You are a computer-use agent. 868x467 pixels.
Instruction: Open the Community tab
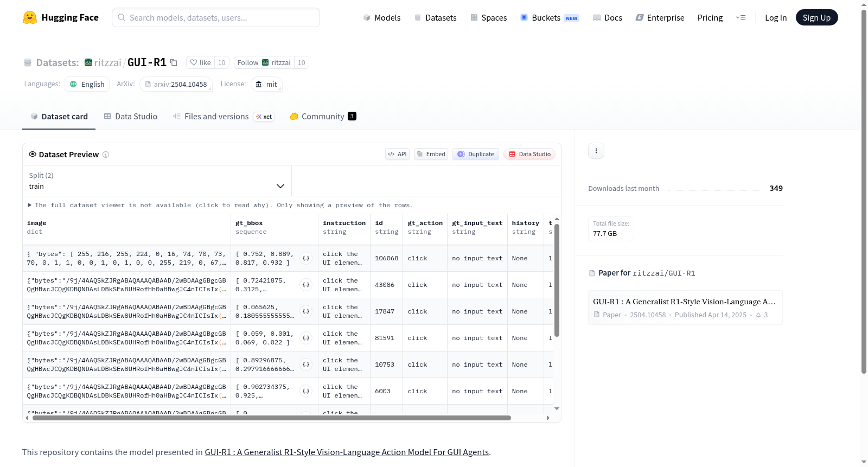click(x=323, y=116)
